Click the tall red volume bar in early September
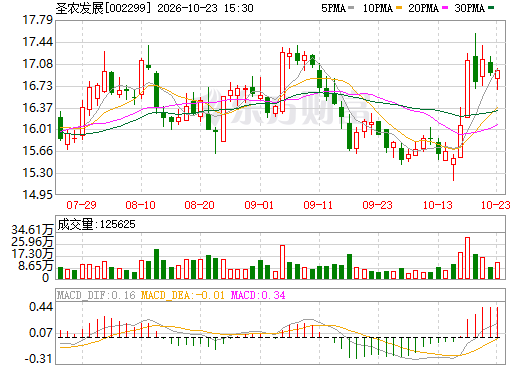Image resolution: width=520 pixels, height=365 pixels. (x=283, y=262)
